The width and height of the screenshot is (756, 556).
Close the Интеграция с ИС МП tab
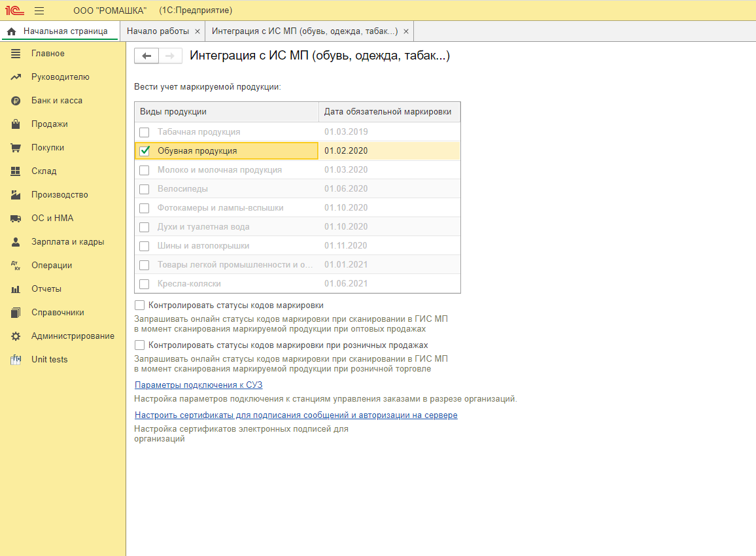pyautogui.click(x=406, y=31)
